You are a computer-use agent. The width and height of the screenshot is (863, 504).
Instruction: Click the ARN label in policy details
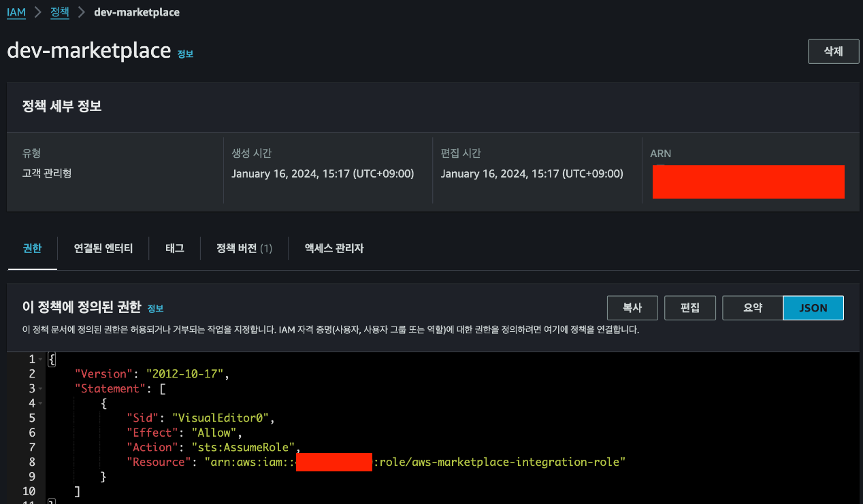[x=660, y=154]
